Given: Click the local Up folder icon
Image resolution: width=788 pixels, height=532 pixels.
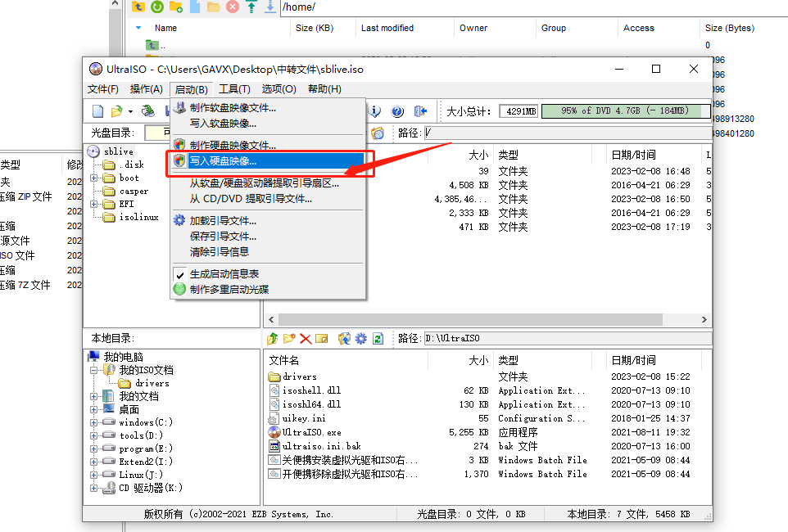Looking at the screenshot, I should (x=273, y=339).
